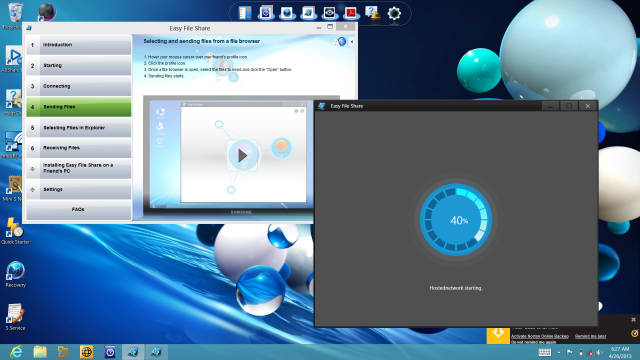Open the orange tiles app on taskbar
Screen dimensions: 640x360
(63, 352)
